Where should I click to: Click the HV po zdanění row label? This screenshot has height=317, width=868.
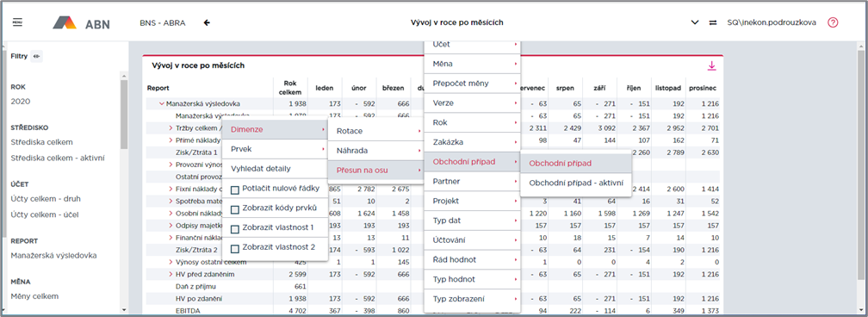(x=198, y=299)
